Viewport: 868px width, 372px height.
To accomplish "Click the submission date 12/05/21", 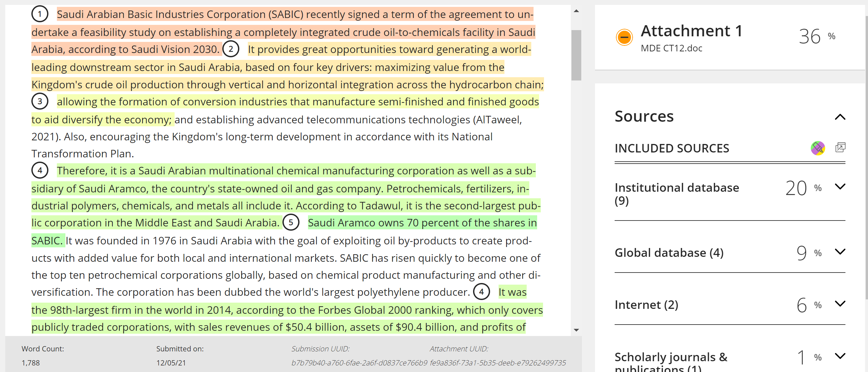I will pos(171,363).
